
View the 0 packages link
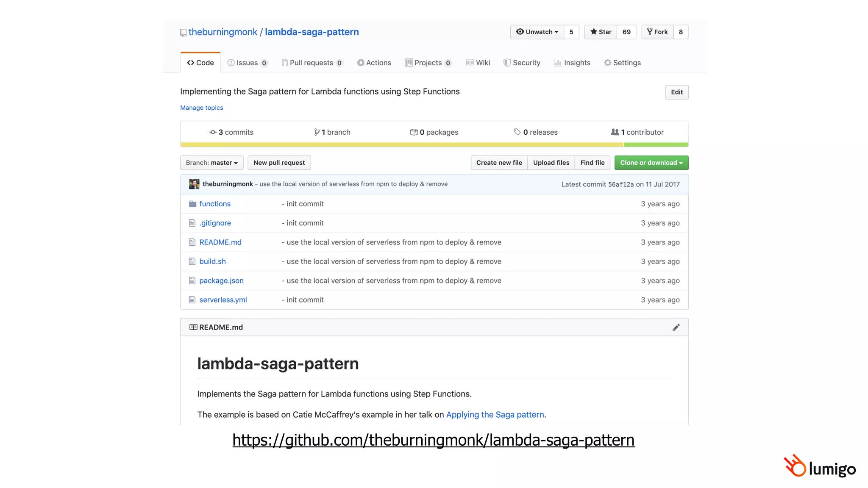point(434,132)
